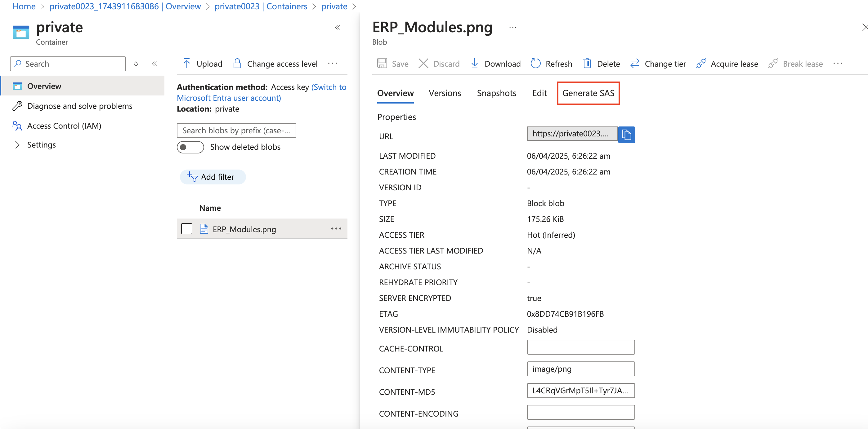
Task: Click the CACHE-CONTROL input field
Action: [x=580, y=347]
